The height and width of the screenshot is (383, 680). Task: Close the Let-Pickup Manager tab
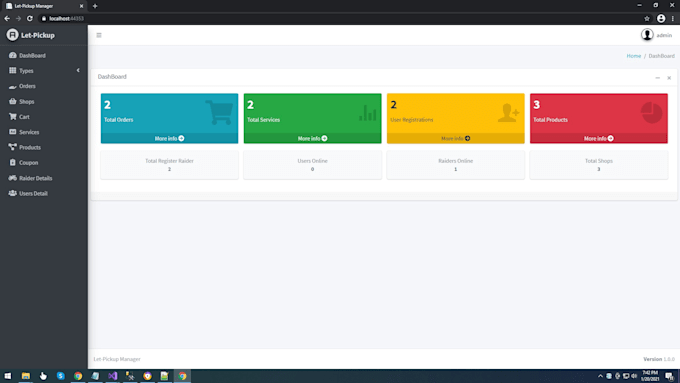81,6
